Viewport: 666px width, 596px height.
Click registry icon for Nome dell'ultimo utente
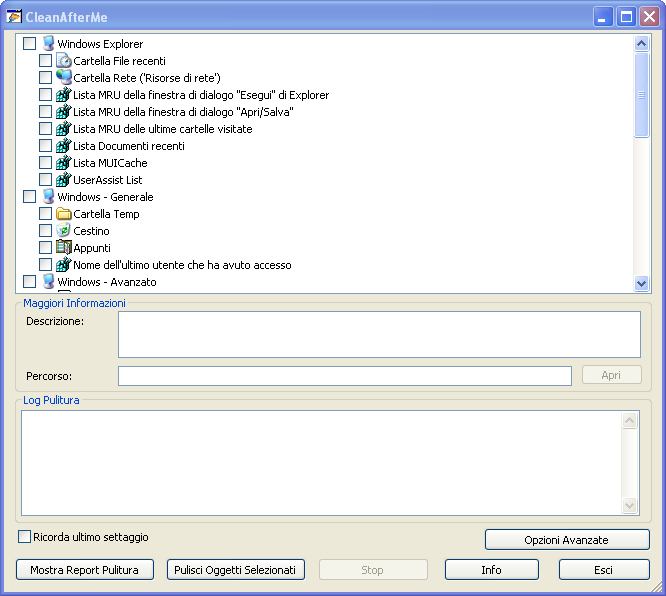click(64, 264)
